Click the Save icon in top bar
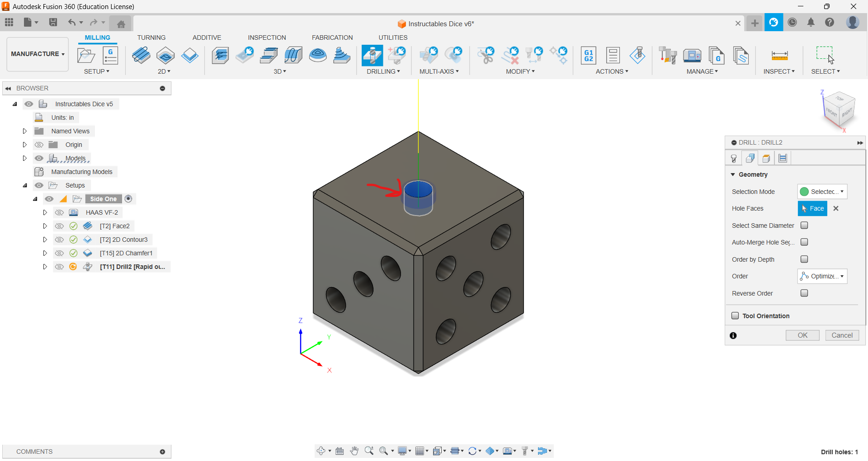This screenshot has width=868, height=461. (x=53, y=22)
